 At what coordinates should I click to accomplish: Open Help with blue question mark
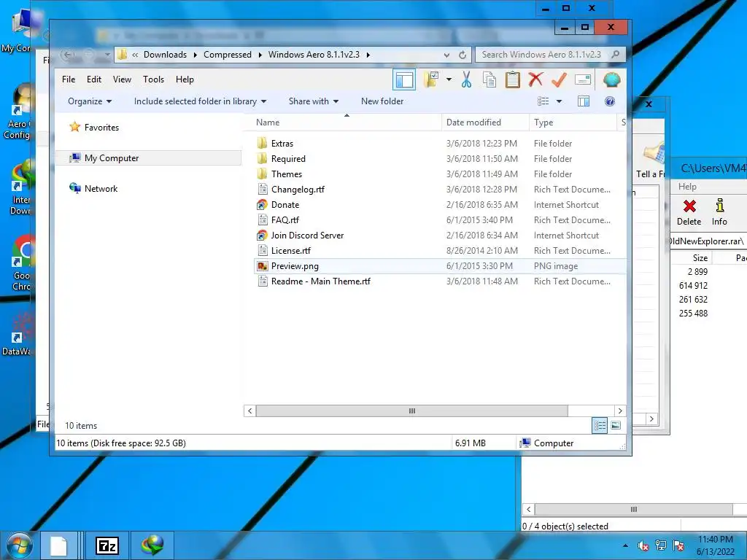coord(610,101)
